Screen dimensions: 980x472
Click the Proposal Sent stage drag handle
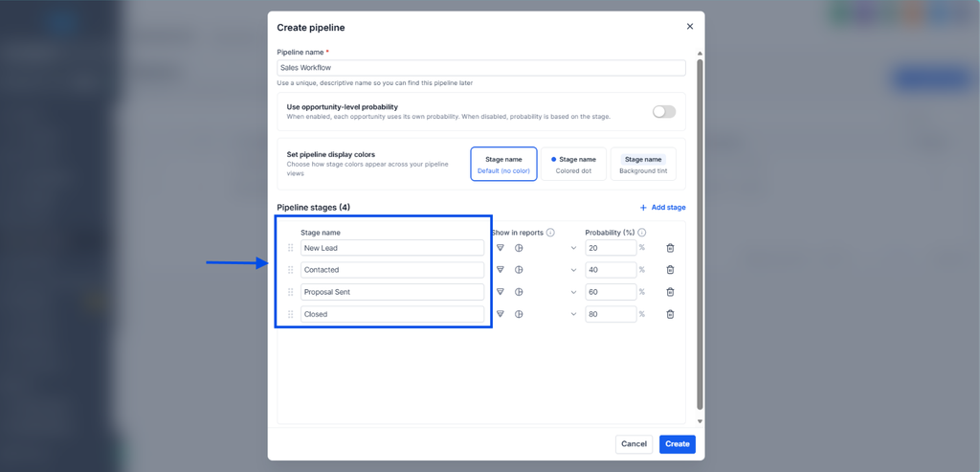(x=291, y=292)
